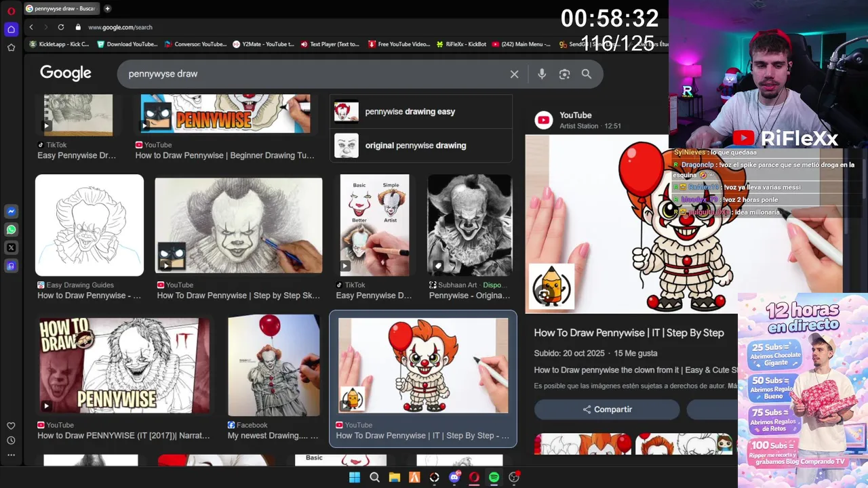Open the Kicklet.app bookmark
The image size is (868, 488).
click(x=59, y=44)
